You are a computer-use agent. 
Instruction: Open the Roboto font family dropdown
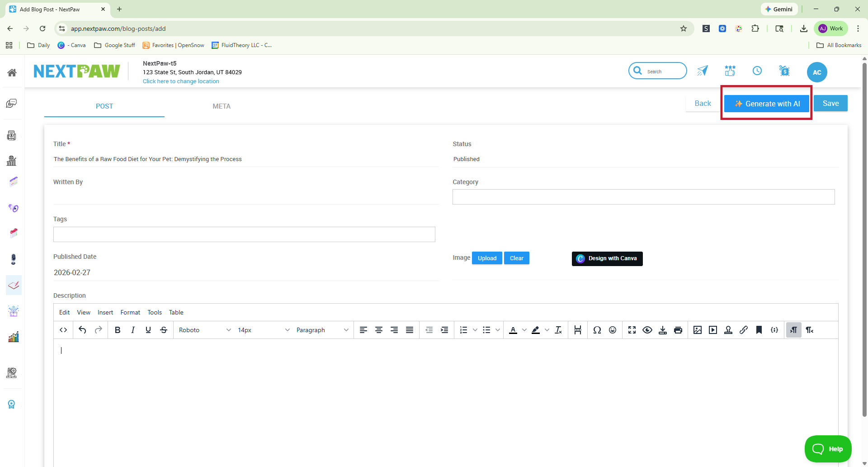click(204, 330)
